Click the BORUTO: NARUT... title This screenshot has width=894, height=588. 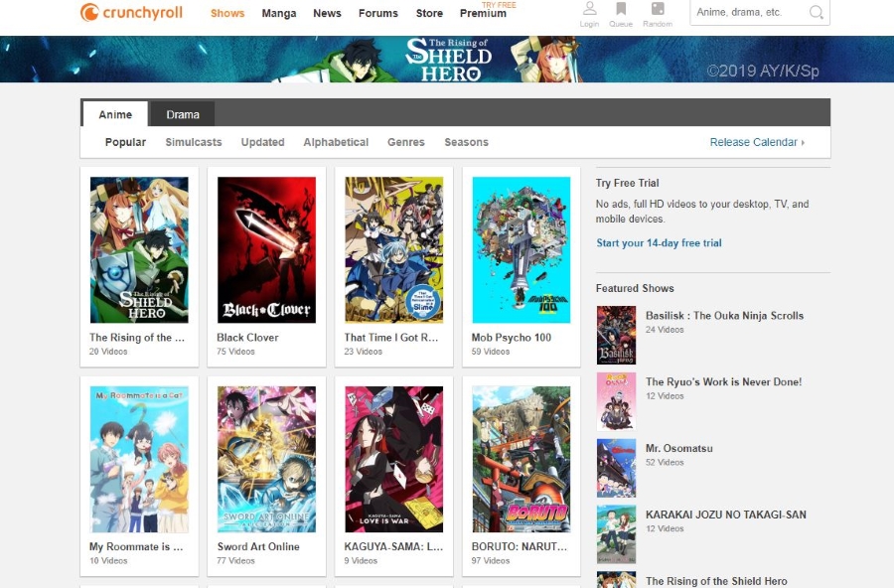520,546
